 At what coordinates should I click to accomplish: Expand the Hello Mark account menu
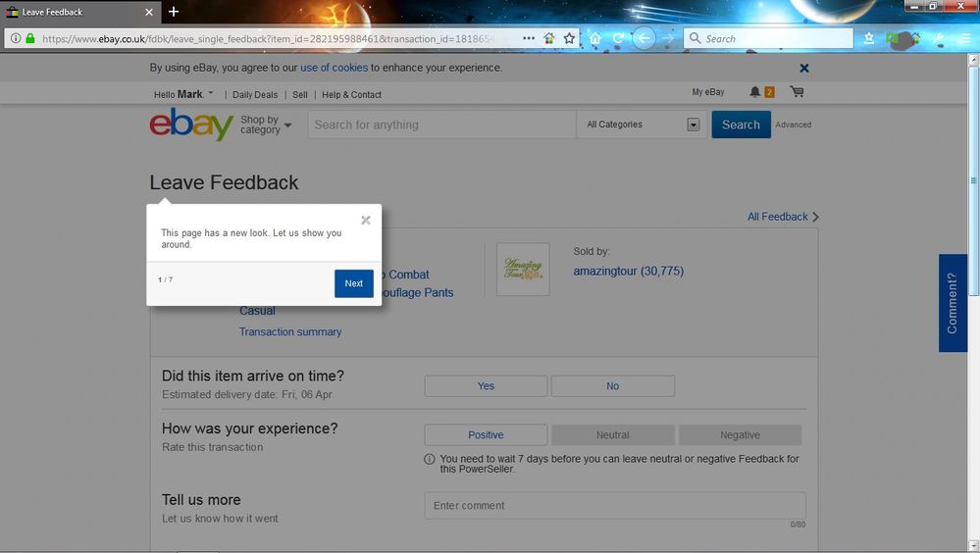click(x=183, y=94)
